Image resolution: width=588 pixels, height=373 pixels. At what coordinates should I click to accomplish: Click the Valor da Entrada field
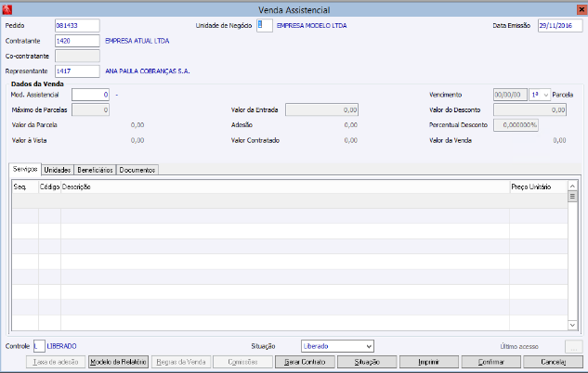[321, 110]
